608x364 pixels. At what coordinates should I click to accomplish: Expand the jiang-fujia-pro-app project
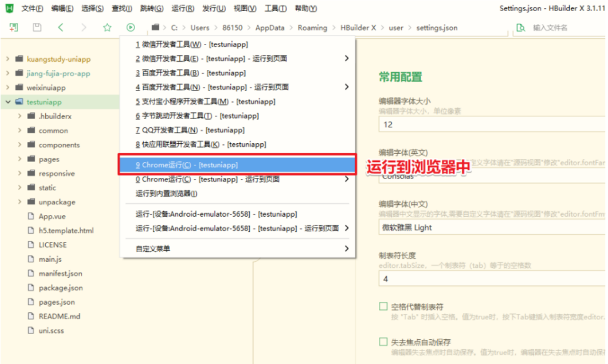click(x=8, y=73)
